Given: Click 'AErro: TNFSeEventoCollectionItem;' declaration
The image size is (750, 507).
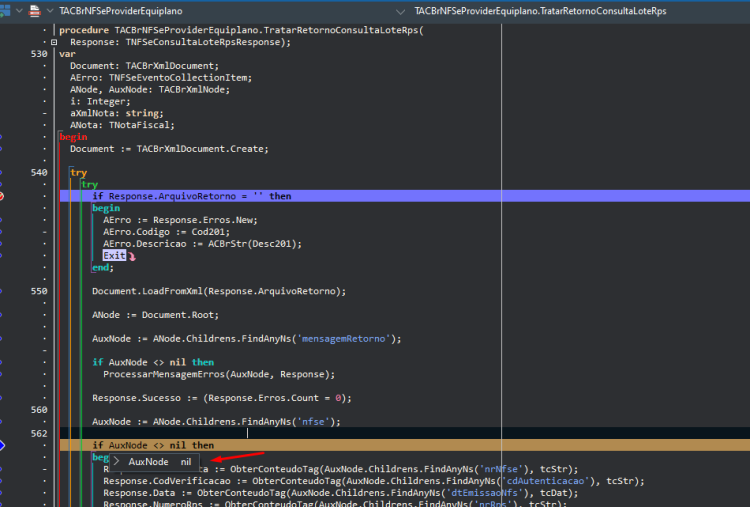Looking at the screenshot, I should (x=161, y=78).
